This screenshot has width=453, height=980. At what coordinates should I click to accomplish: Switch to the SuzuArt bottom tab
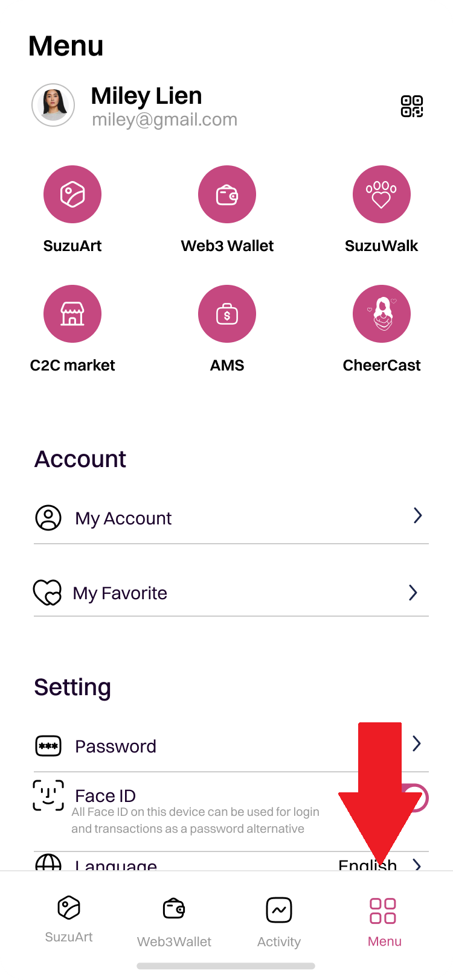pos(69,918)
